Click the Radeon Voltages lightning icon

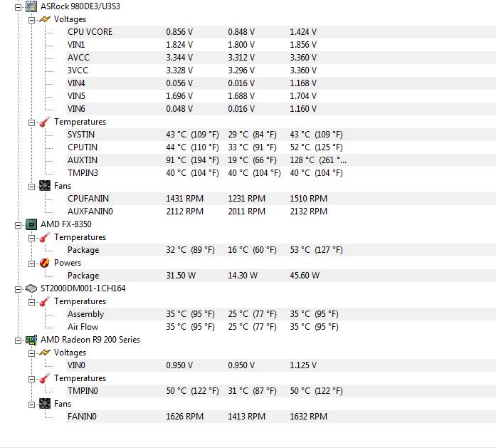click(x=45, y=353)
